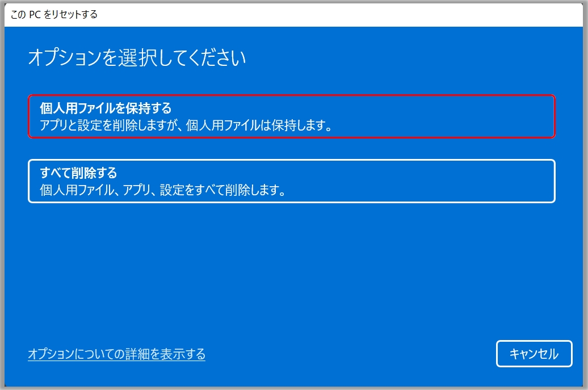
Task: Click the bold すべて削除する title text
Action: (78, 173)
